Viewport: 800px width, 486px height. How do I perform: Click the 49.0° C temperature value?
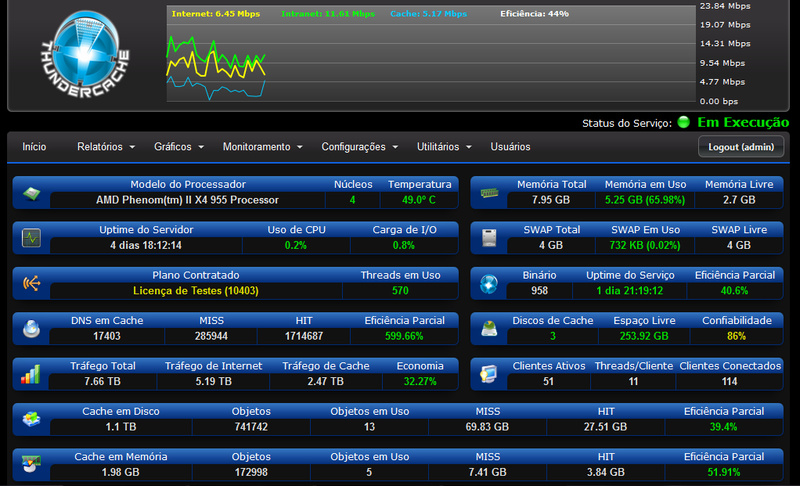click(419, 200)
